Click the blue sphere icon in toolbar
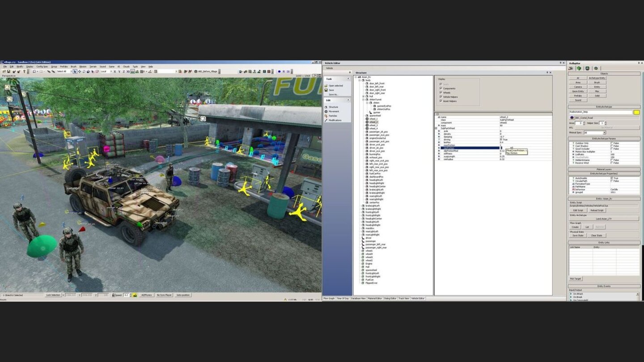Viewport: 644px width, 362px height. tap(279, 72)
